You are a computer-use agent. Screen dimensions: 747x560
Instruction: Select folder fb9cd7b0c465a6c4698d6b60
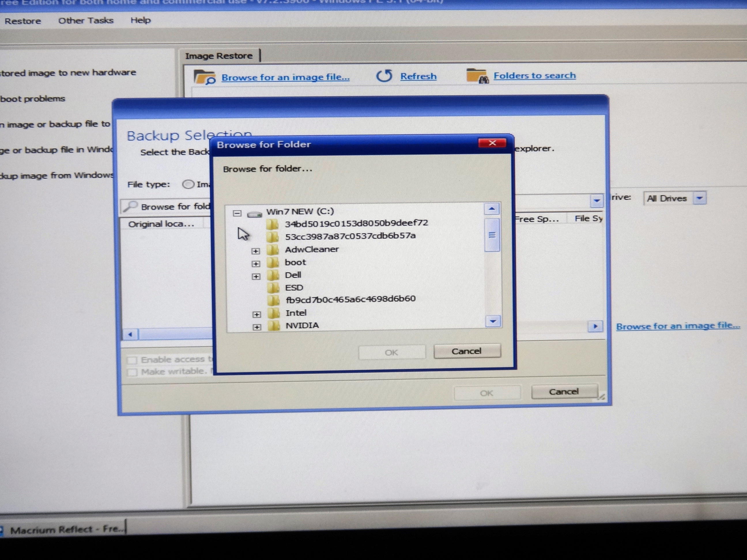pyautogui.click(x=350, y=299)
